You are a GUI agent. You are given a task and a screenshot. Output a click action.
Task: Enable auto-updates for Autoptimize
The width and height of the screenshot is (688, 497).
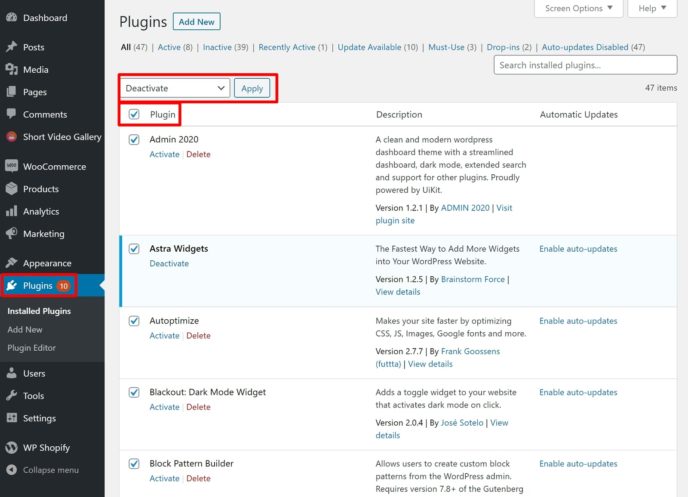coord(578,321)
